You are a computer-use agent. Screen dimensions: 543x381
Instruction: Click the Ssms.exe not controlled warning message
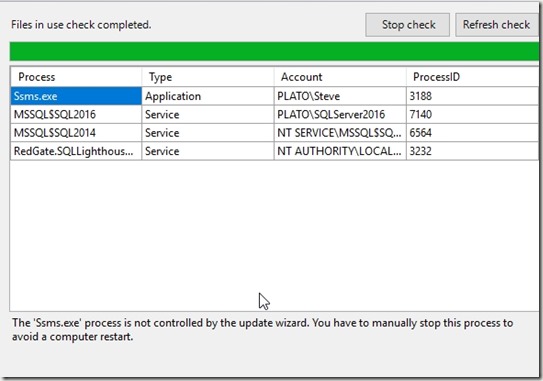tap(262, 329)
